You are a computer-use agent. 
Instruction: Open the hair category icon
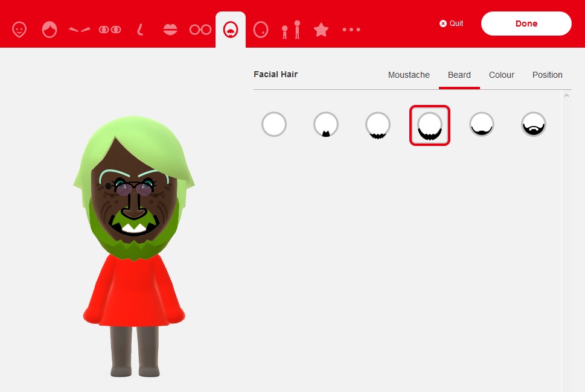pos(50,30)
